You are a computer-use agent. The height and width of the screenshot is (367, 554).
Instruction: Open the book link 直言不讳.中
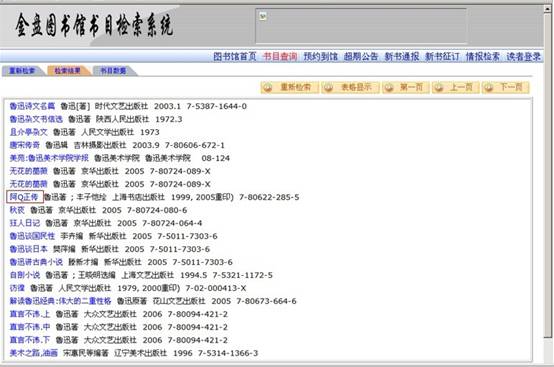pyautogui.click(x=30, y=327)
